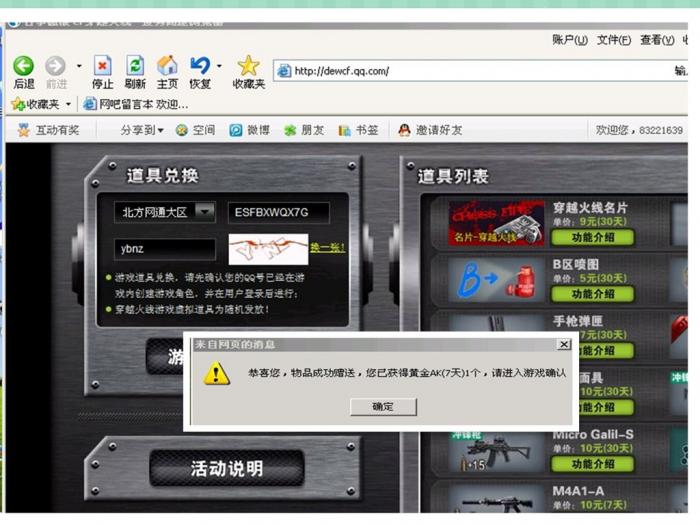
Task: Click the ESFBXWQX7G code input field
Action: pyautogui.click(x=279, y=212)
